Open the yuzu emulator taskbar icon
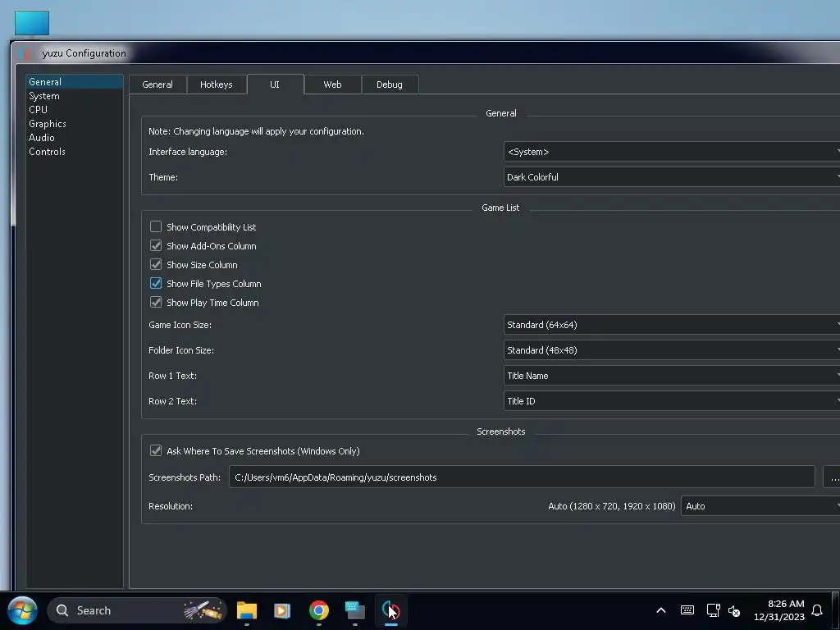Viewport: 840px width, 630px height. click(x=390, y=610)
